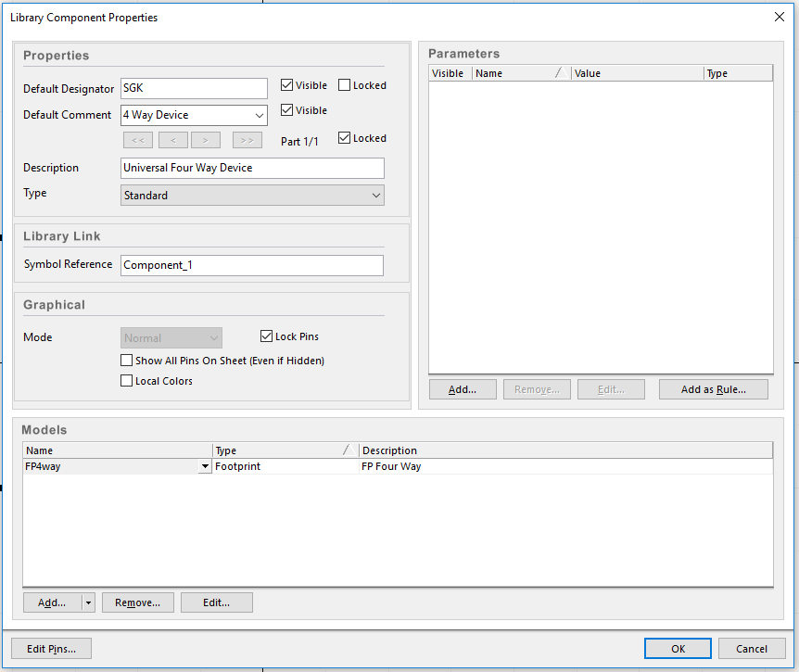Expand the FP4way model name dropdown
The width and height of the screenshot is (799, 672).
[205, 467]
